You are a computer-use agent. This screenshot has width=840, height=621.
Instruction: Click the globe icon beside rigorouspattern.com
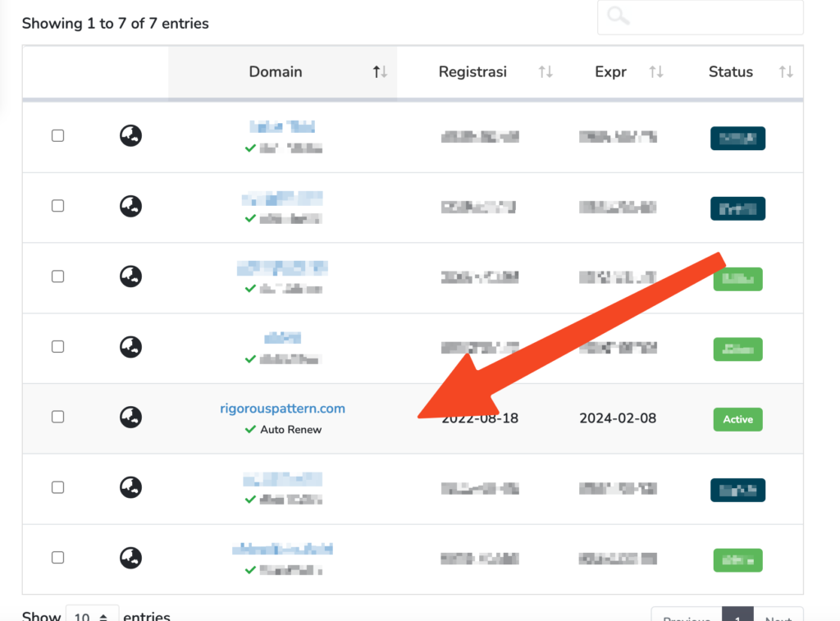130,417
